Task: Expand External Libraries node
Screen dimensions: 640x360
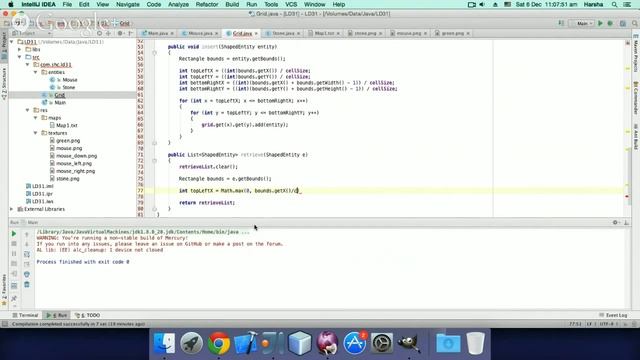Action: click(12, 209)
